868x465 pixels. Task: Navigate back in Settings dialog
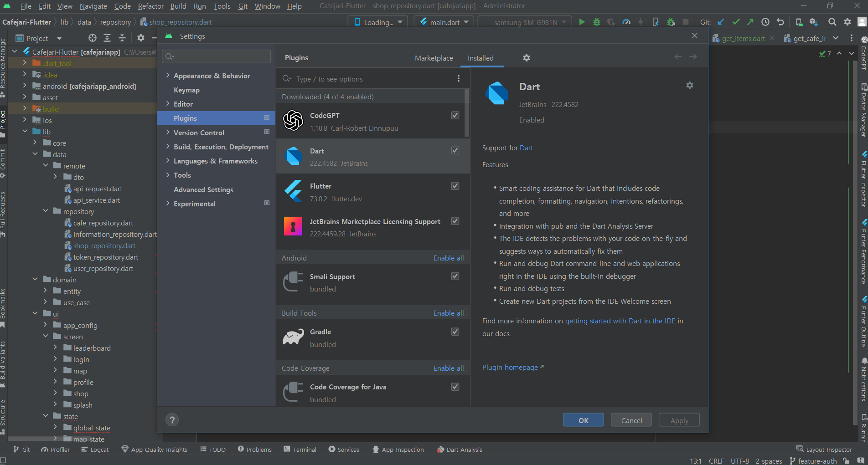(678, 56)
